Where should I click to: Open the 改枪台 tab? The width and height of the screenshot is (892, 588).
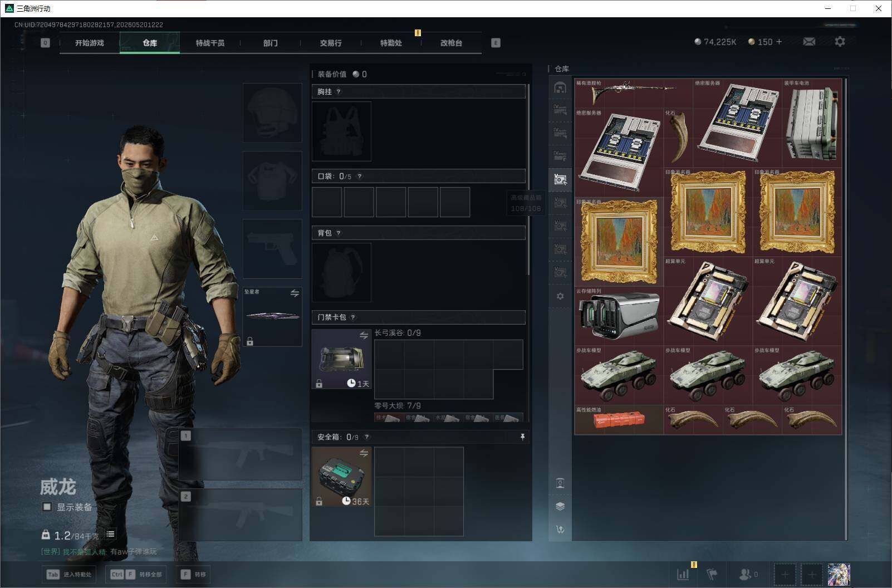pos(451,43)
